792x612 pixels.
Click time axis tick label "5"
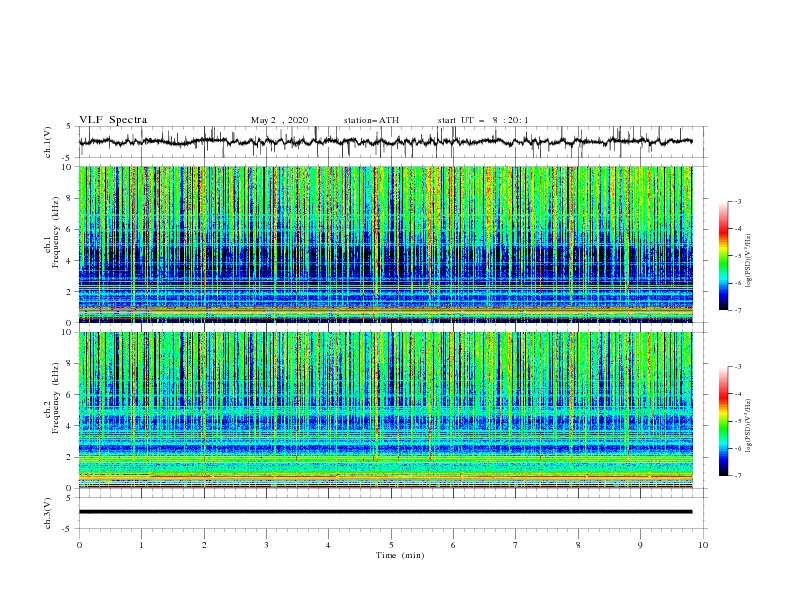point(391,545)
